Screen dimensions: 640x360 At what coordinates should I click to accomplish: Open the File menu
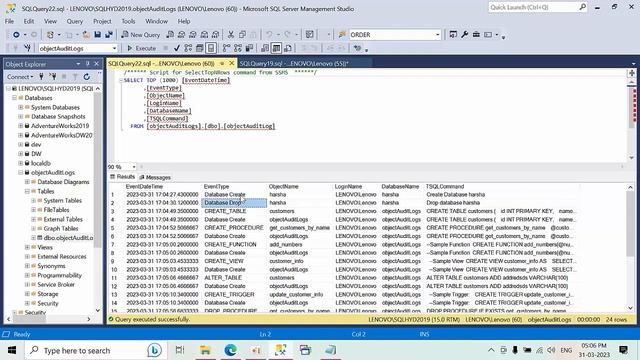click(9, 21)
